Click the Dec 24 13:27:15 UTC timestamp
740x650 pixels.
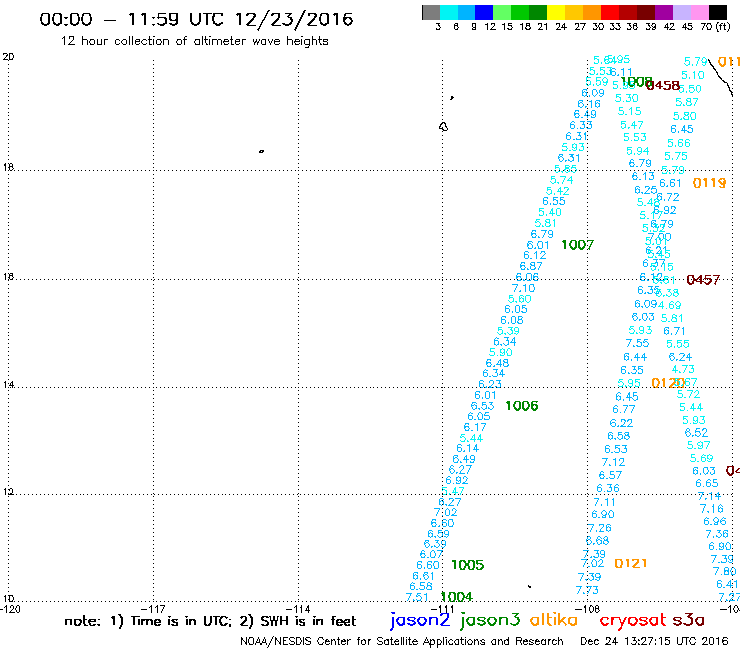[654, 641]
